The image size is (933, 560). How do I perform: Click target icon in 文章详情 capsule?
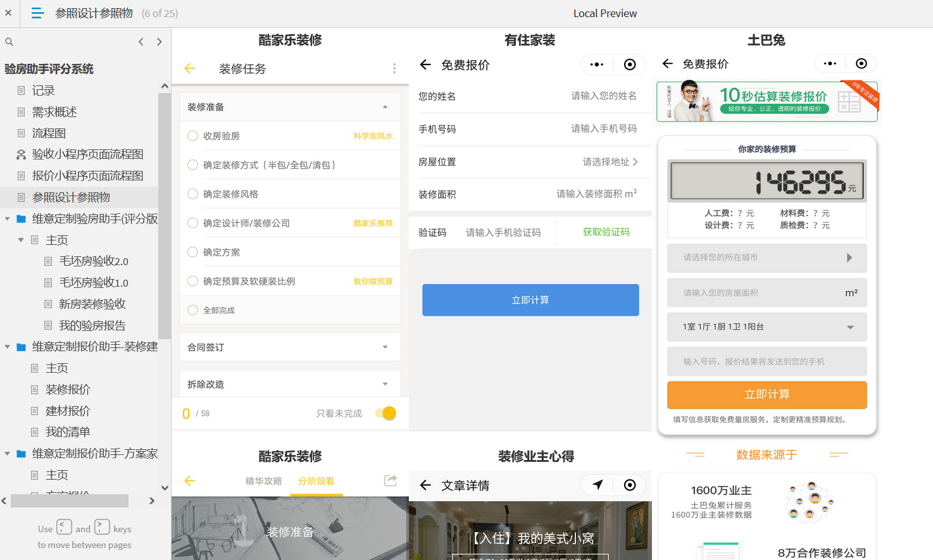[630, 485]
